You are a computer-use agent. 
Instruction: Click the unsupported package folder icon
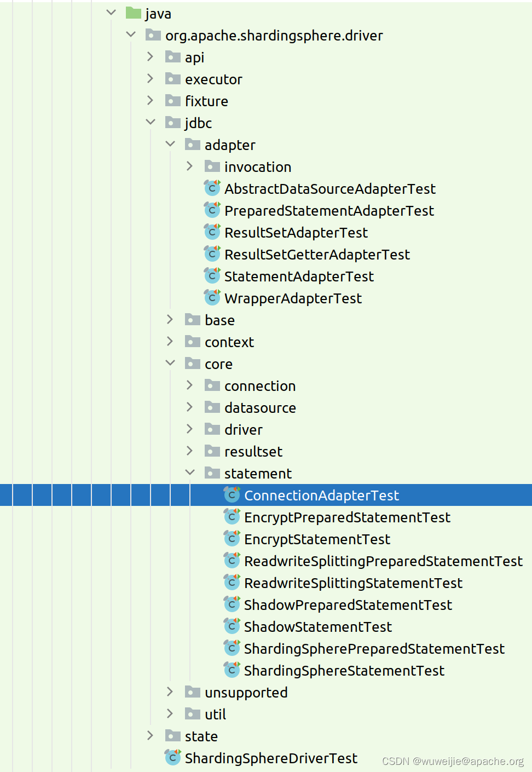click(x=193, y=692)
